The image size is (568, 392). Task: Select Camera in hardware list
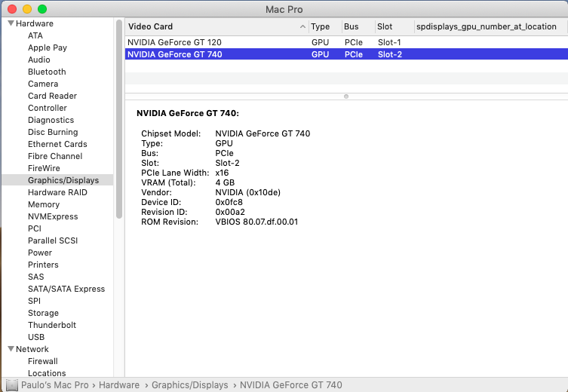click(43, 84)
